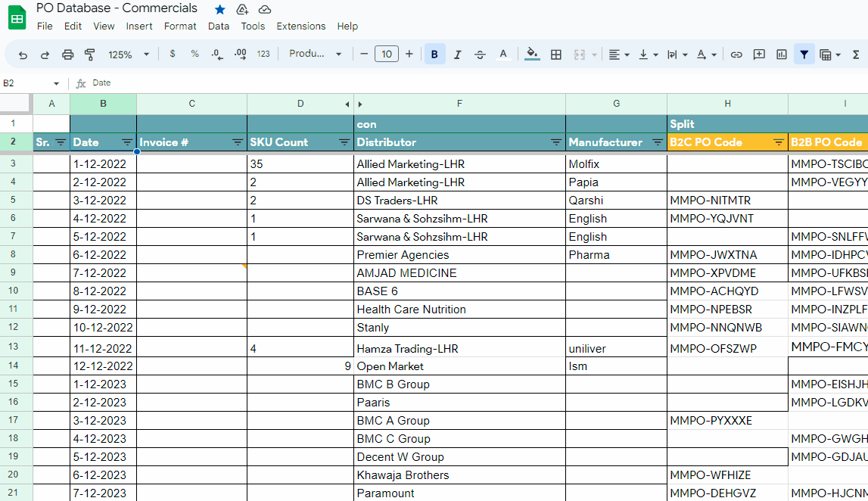Toggle the filter on the toolbar
This screenshot has height=501, width=868.
[x=804, y=54]
